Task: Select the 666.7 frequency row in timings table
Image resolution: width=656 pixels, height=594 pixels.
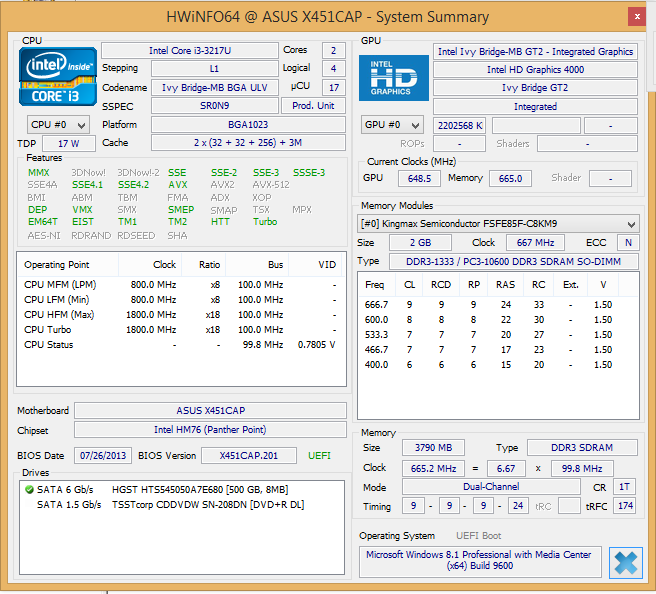Action: (497, 304)
